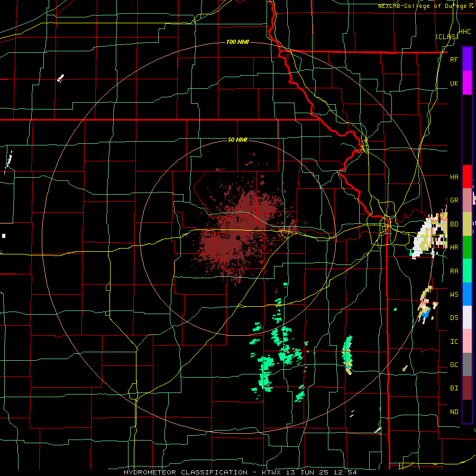Click the RF legend label

click(454, 59)
